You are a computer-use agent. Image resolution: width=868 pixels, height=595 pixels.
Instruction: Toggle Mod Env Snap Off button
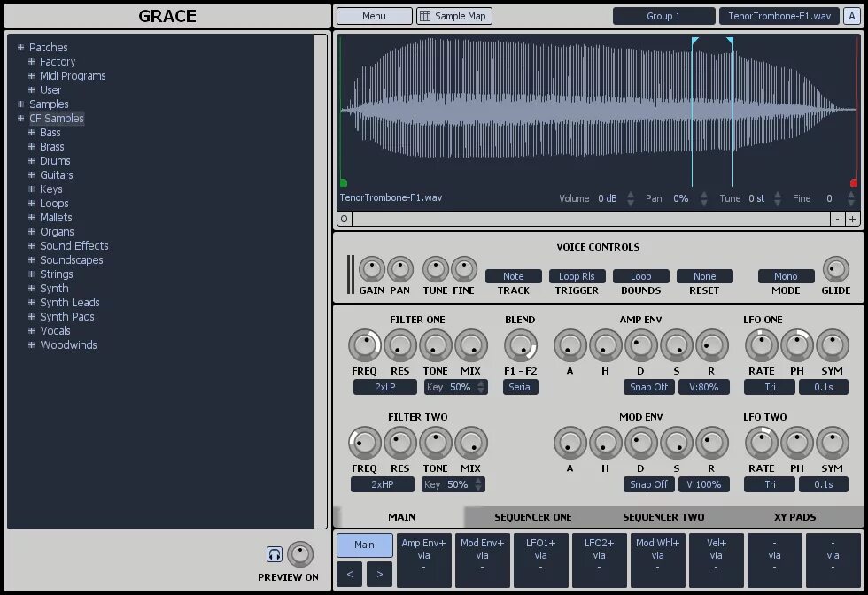648,484
